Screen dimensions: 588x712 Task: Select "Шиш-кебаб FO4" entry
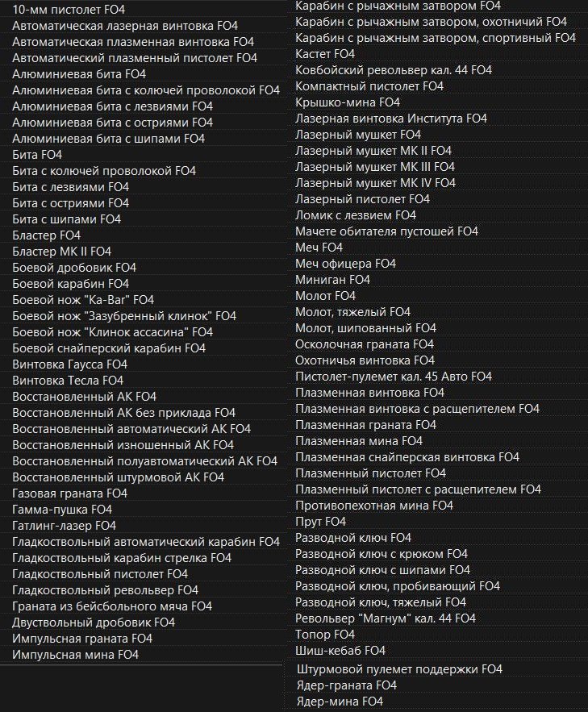340,651
